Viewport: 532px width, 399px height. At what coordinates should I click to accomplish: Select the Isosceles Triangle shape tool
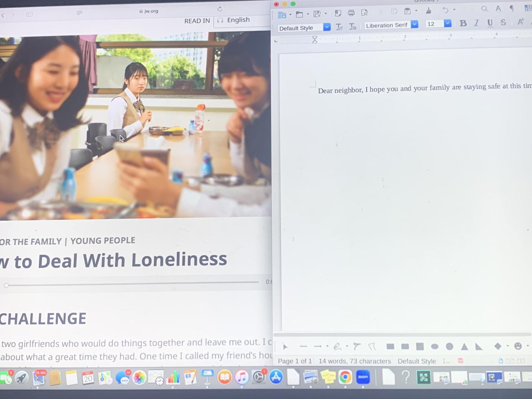(x=465, y=346)
